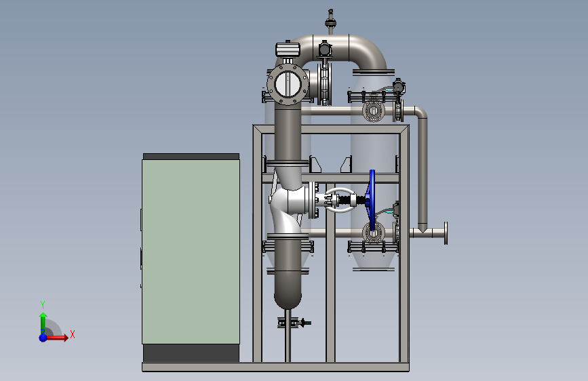Screen dimensions: 588x381
Task: Pick the white gate valve yoke
Action: coord(339,200)
